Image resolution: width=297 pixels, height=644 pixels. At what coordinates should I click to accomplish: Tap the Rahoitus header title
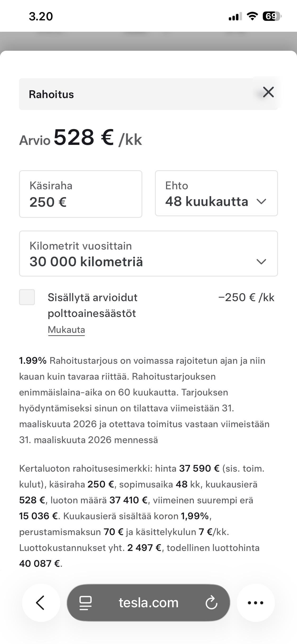51,94
